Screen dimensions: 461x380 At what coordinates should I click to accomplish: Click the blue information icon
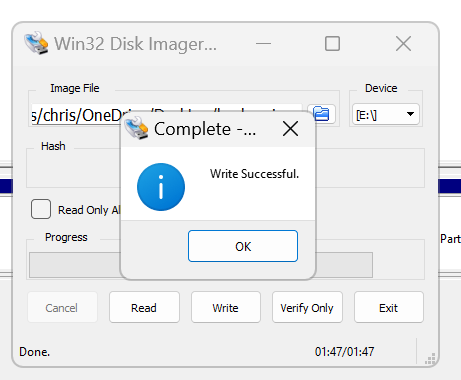pyautogui.click(x=161, y=187)
